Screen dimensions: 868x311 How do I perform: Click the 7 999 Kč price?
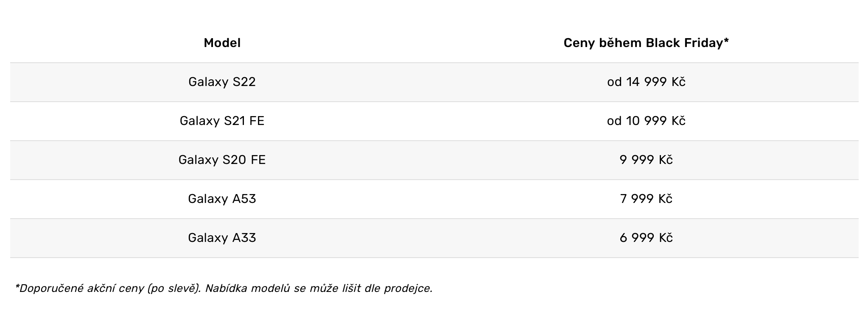[x=646, y=199]
